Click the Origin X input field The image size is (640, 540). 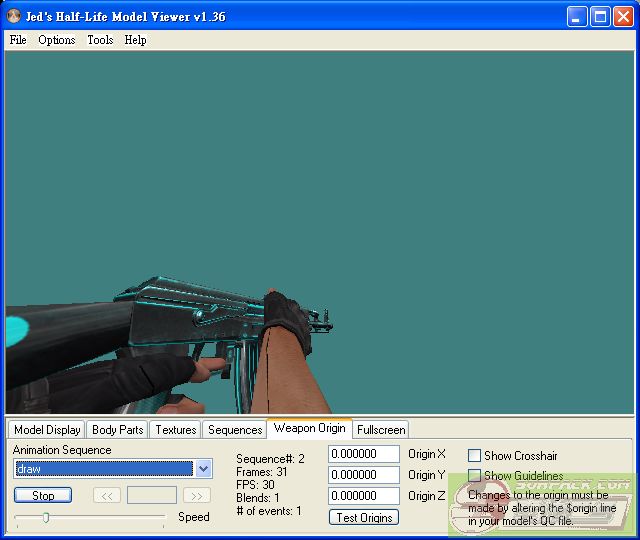coord(363,455)
